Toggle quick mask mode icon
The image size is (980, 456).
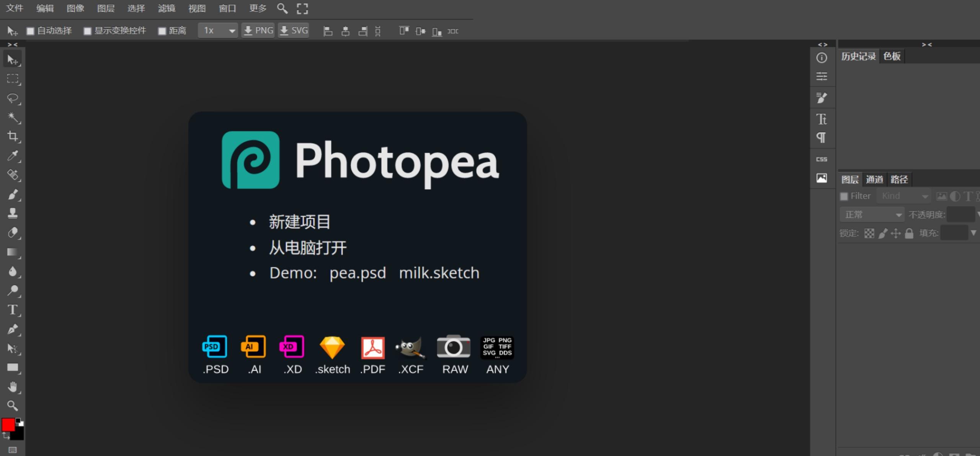(x=13, y=450)
